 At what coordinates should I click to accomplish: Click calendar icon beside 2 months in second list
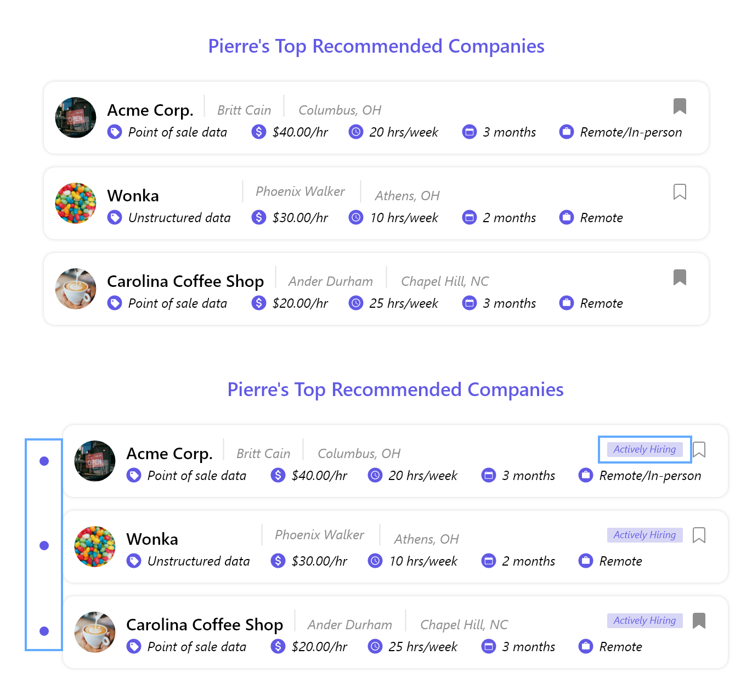(489, 561)
